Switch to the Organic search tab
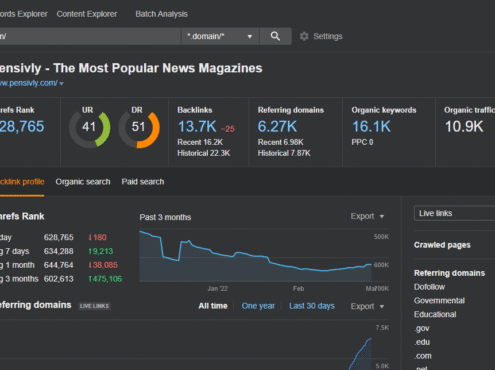This screenshot has width=495, height=370. pos(83,182)
